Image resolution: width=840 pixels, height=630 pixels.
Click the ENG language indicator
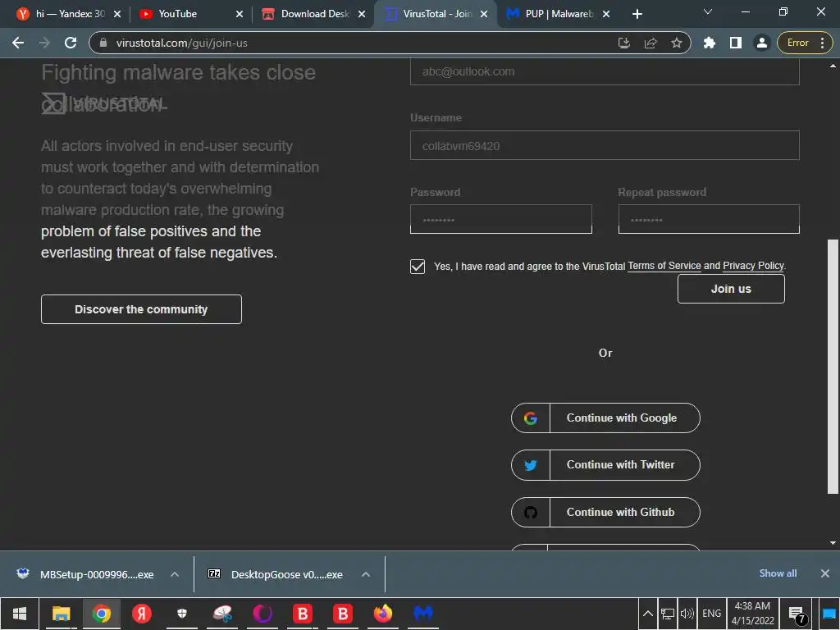click(711, 614)
